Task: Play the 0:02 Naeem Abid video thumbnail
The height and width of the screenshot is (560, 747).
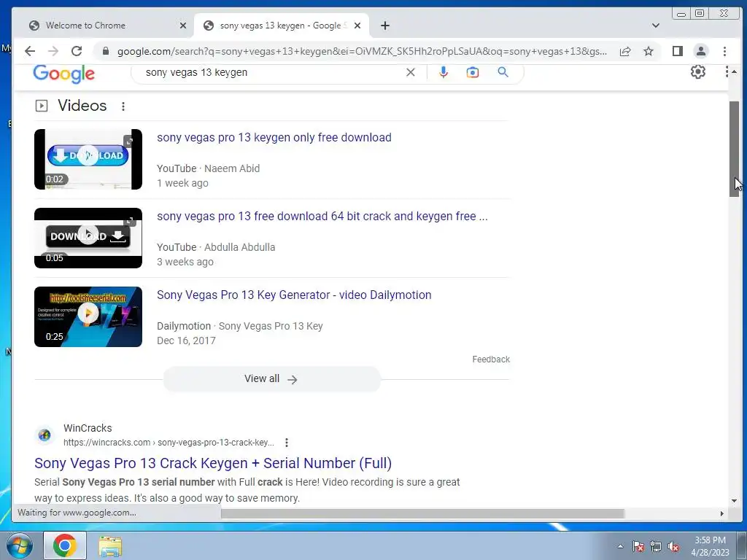Action: point(88,159)
